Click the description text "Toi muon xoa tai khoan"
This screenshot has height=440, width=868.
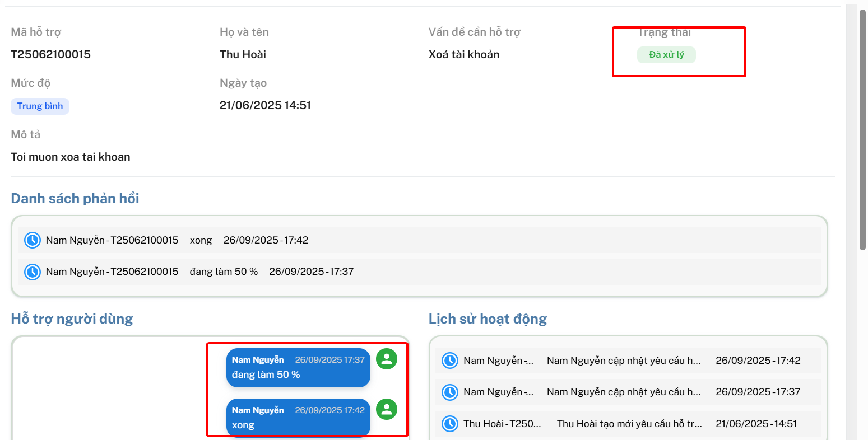click(x=71, y=157)
